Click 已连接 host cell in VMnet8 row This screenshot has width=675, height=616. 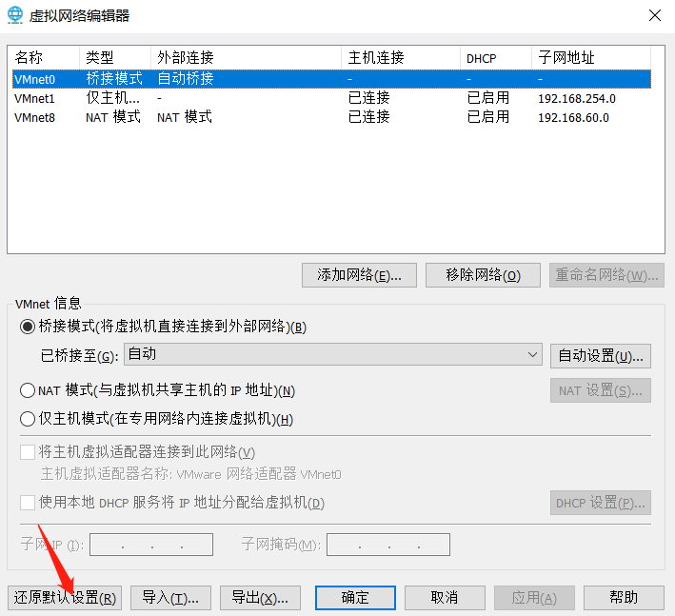tap(369, 117)
